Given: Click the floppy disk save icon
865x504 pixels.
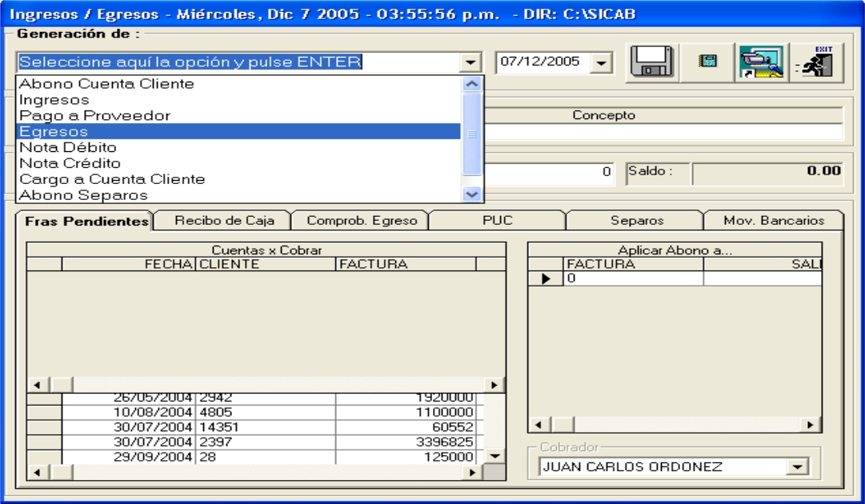Looking at the screenshot, I should pos(652,62).
